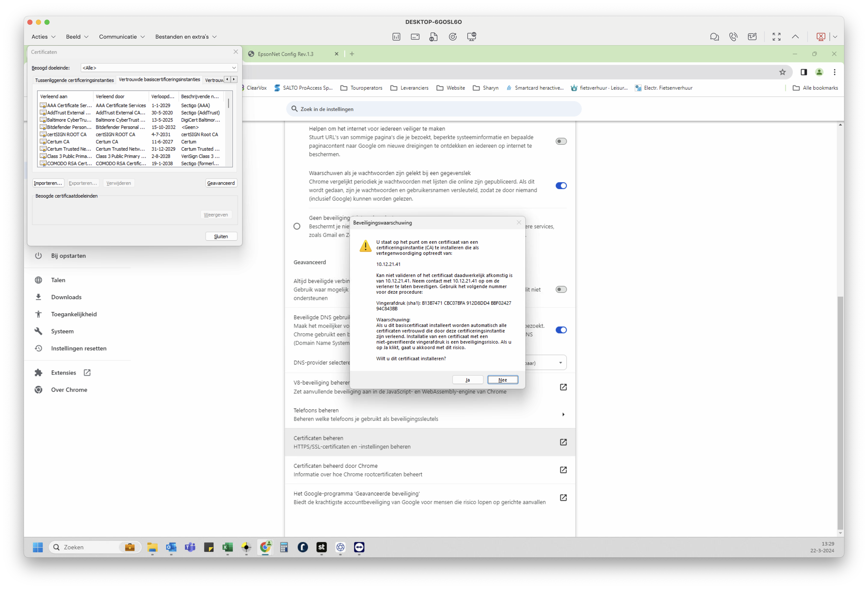
Task: Expand dropdown arrow next to end-session icon
Action: [835, 36]
